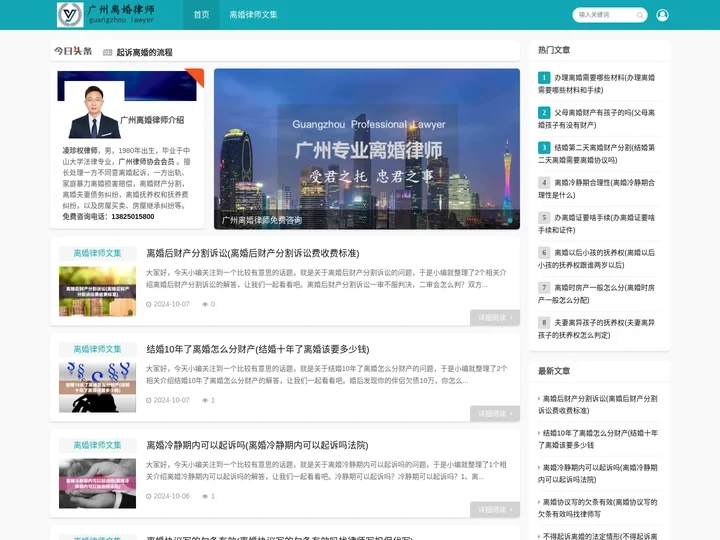Image resolution: width=720 pixels, height=540 pixels.
Task: Click 离婚律师文集 tag above 结婚10年 thumbnail
Action: 97,349
